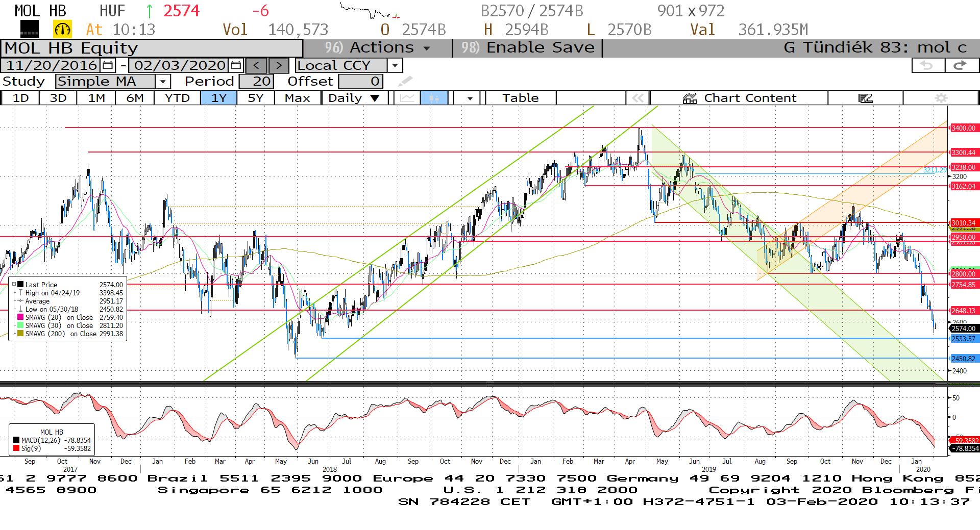Click the redo arrow button
Image resolution: width=980 pixels, height=530 pixels.
(x=961, y=65)
